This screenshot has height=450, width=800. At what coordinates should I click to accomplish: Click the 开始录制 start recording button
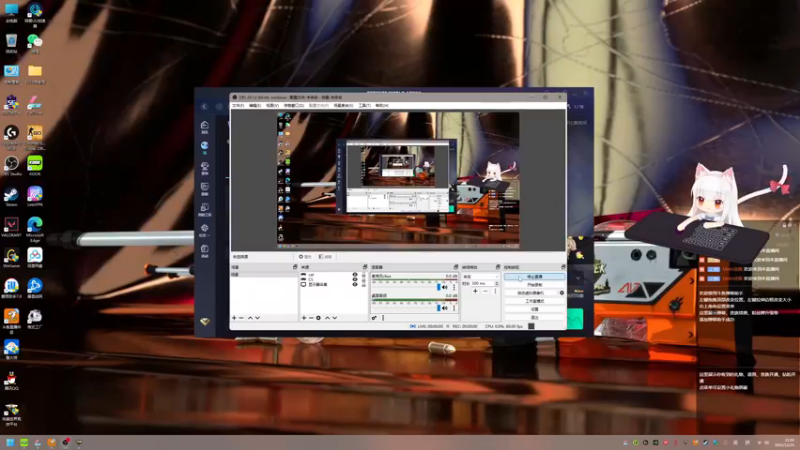(534, 285)
